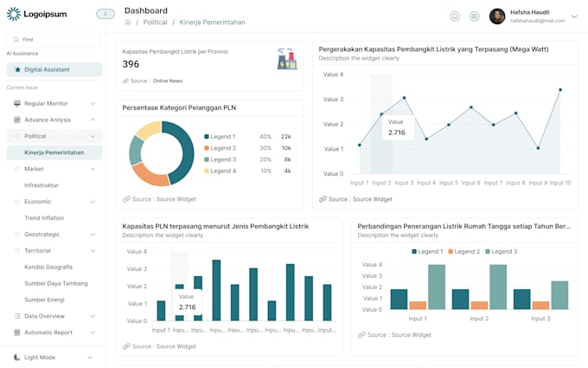Click the Light Mode moon icon
Screen dimensions: 588x368
click(17, 357)
